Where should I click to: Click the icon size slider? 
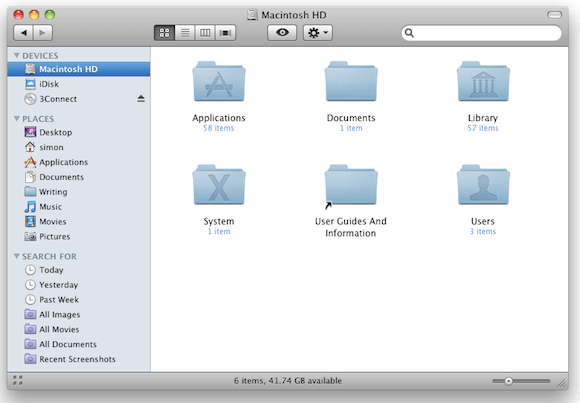click(522, 381)
